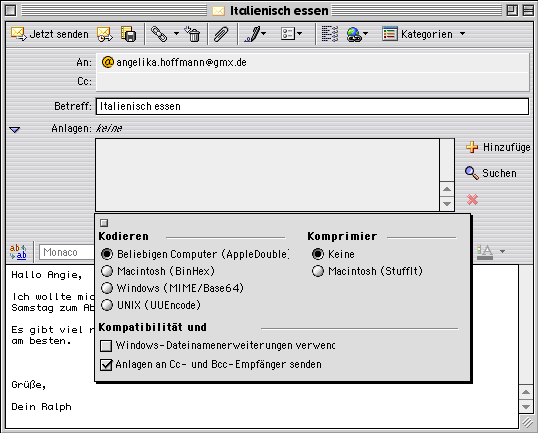538x433 pixels.
Task: Enable the Windows-Dateinamenerweiterungen checkbox
Action: [x=106, y=346]
